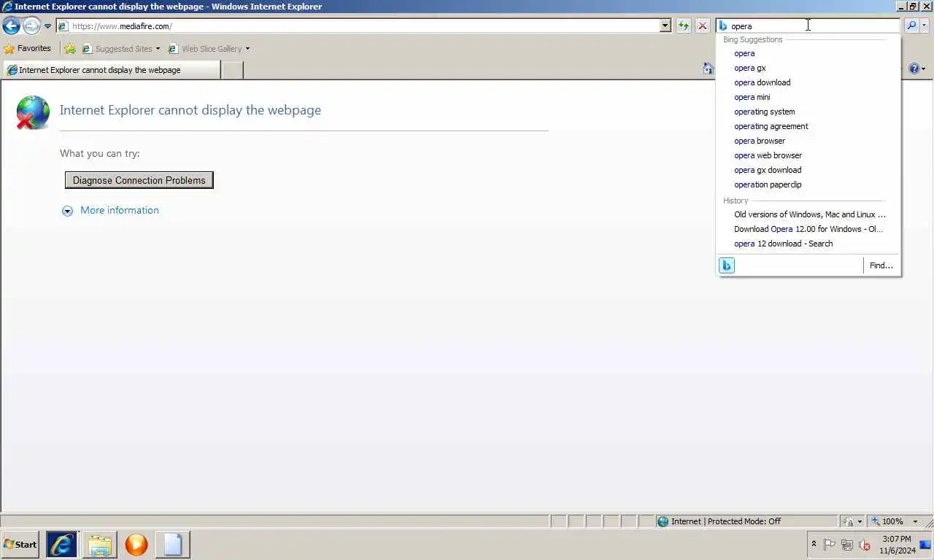This screenshot has width=934, height=560.
Task: Choose 'operation paperclip' suggestion
Action: [x=808, y=184]
